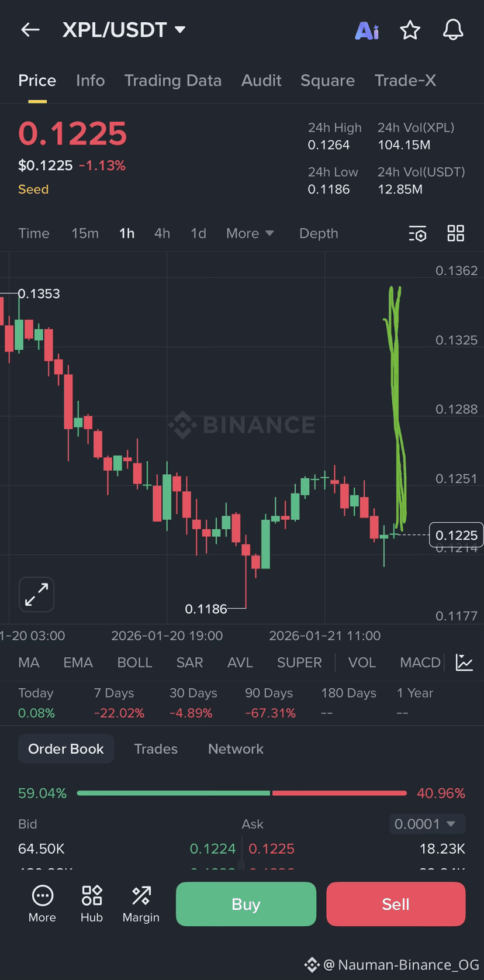Tap the red Sell button
Viewport: 484px width, 980px height.
[x=396, y=904]
